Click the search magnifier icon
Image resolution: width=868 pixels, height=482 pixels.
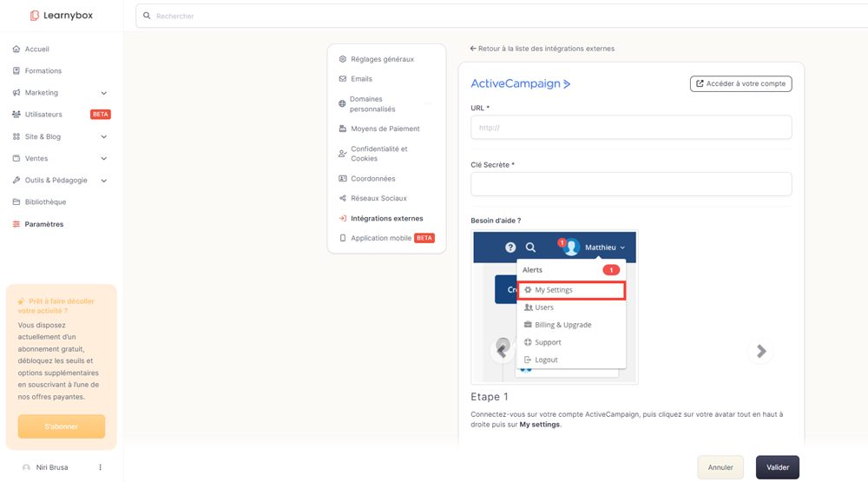coord(147,16)
